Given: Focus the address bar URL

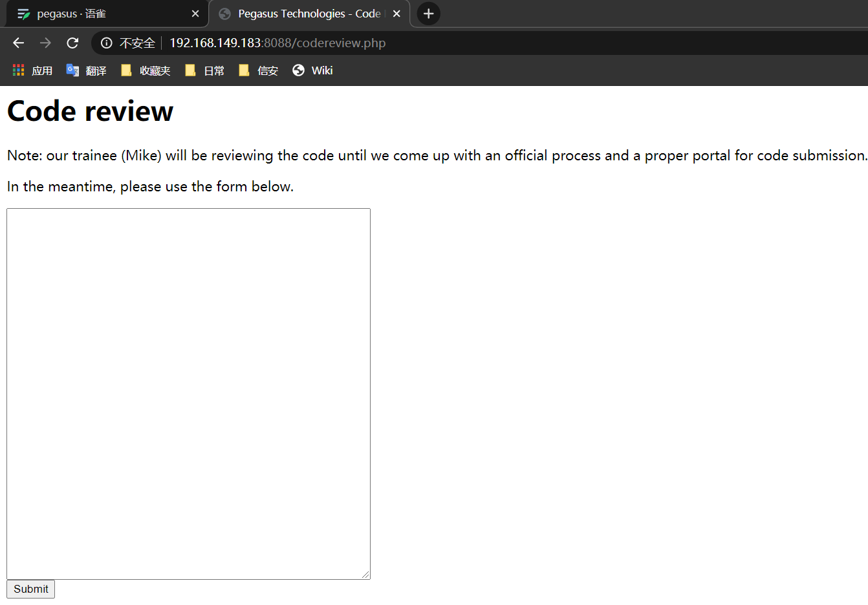Looking at the screenshot, I should pos(277,43).
